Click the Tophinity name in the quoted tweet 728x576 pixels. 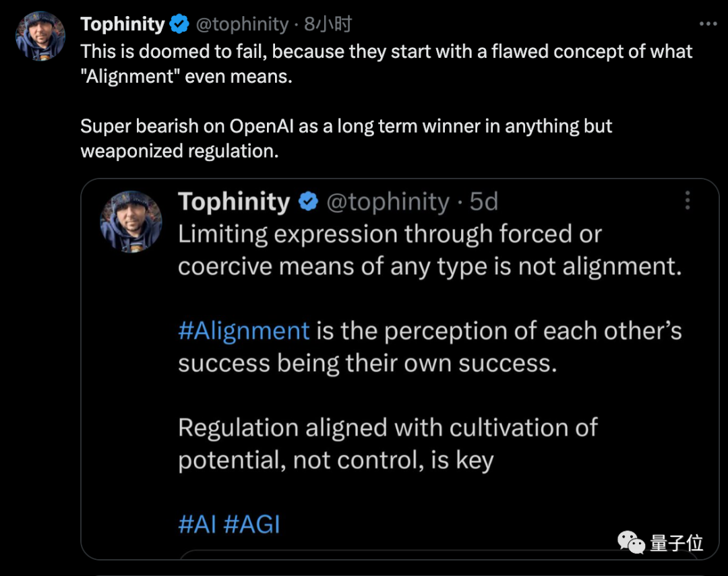(x=234, y=201)
